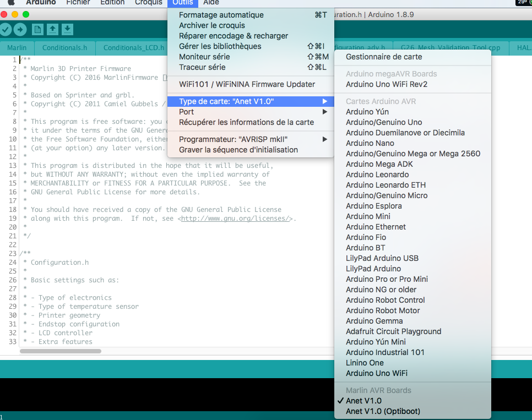532x420 pixels.
Task: Choose Graver la séquence d'initialisation
Action: click(x=251, y=150)
